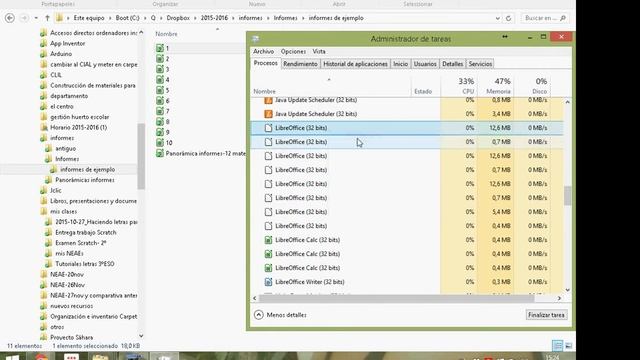Image resolution: width=640 pixels, height=360 pixels.
Task: Select LibreOffice process using 5,4 MB
Action: (x=407, y=212)
